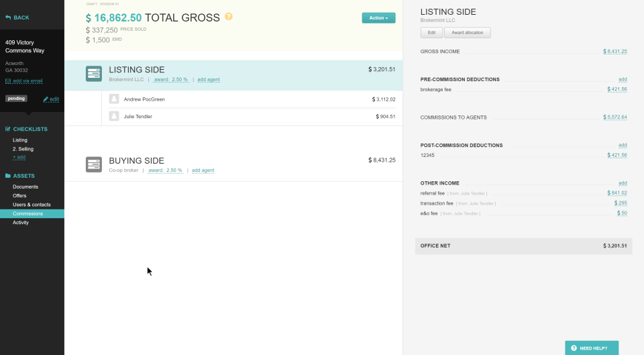Click the yellow question mark help icon

[229, 17]
